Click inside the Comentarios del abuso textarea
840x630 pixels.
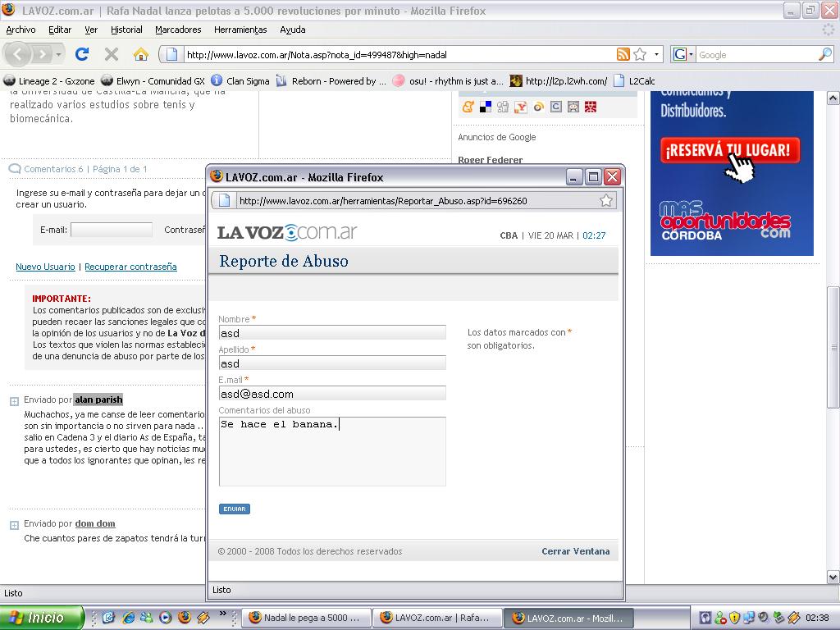pyautogui.click(x=332, y=452)
